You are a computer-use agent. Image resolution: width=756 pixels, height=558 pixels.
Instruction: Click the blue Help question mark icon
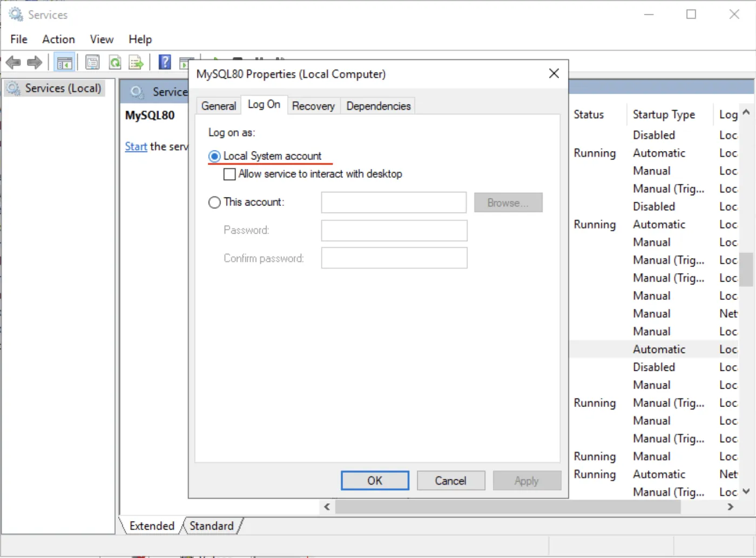pos(165,62)
